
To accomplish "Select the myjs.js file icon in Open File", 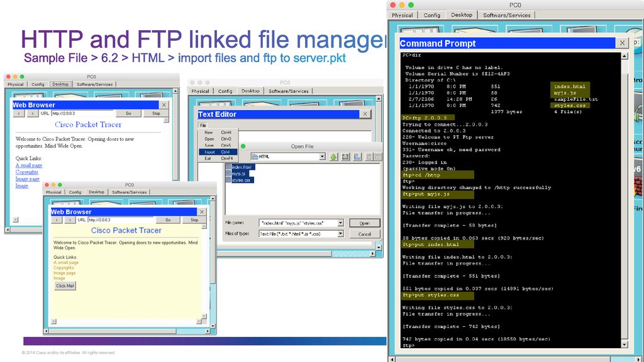I will tap(228, 173).
